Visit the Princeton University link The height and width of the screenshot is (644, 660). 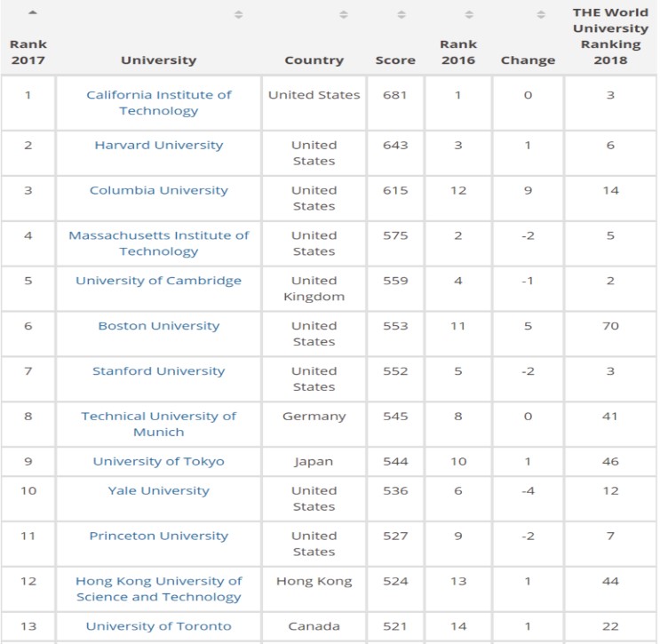click(x=159, y=536)
